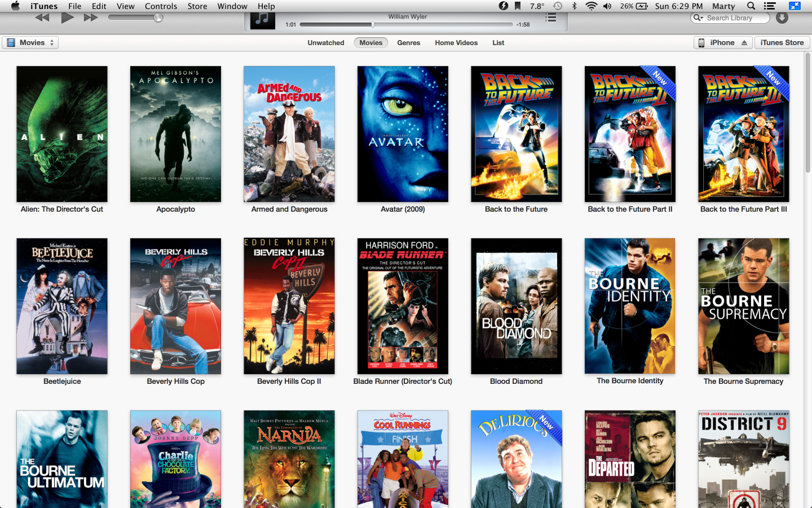The width and height of the screenshot is (812, 508).
Task: Select the Beverly Hills Cop poster
Action: coord(175,306)
